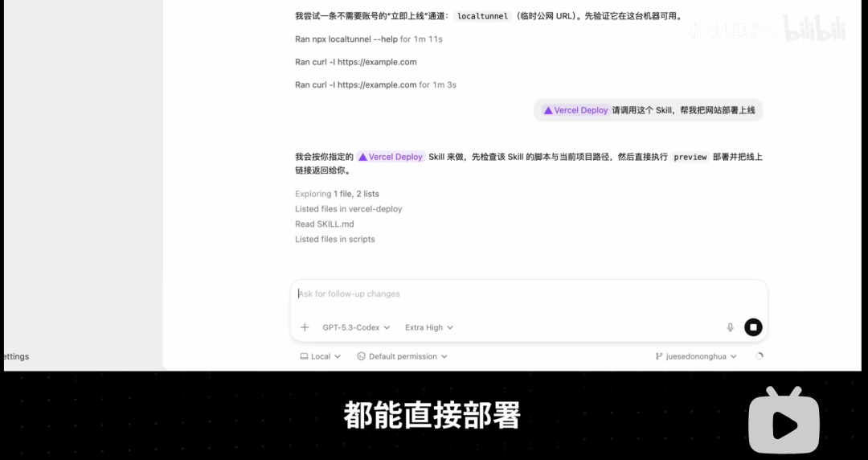Open the Local environment dropdown

pyautogui.click(x=320, y=356)
